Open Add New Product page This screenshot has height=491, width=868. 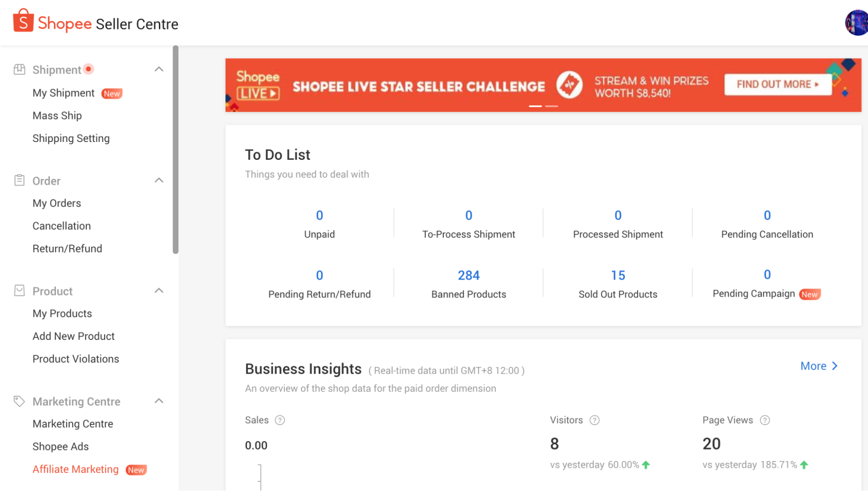coord(73,336)
